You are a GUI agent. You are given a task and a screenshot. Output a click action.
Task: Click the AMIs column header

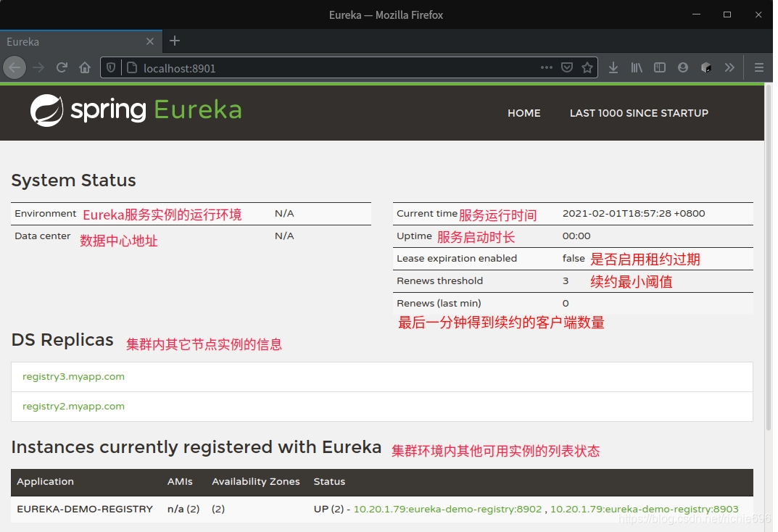tap(180, 481)
